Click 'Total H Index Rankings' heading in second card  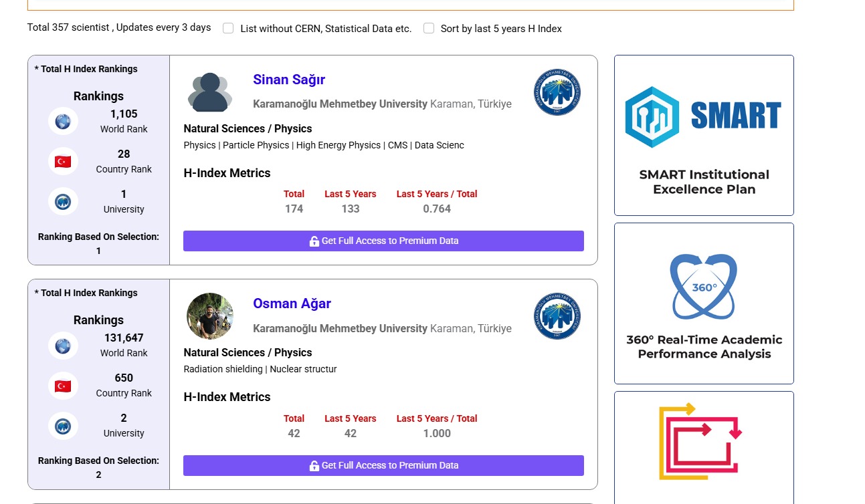click(86, 293)
